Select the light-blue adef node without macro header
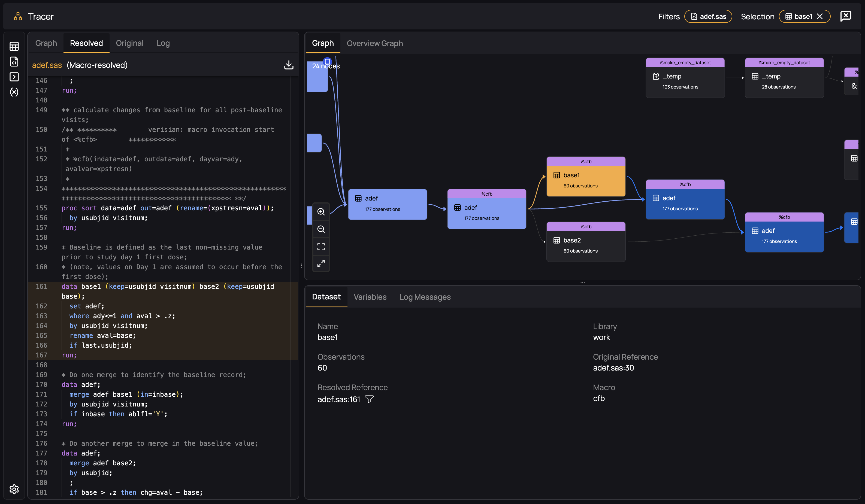 (x=388, y=204)
